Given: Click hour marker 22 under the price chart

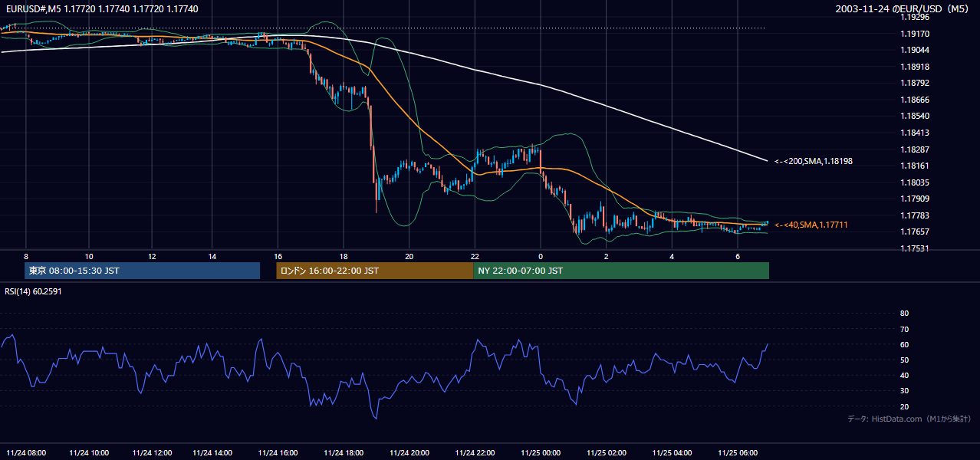Looking at the screenshot, I should click(x=475, y=256).
